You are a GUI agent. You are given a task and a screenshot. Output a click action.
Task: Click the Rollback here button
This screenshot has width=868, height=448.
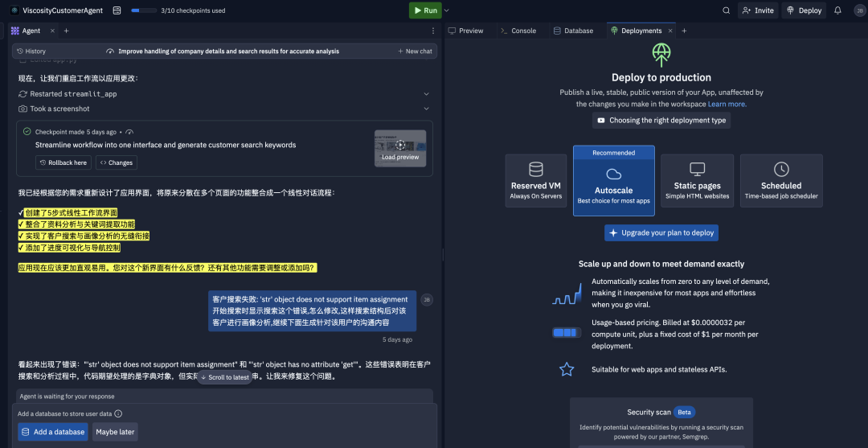[x=63, y=162]
